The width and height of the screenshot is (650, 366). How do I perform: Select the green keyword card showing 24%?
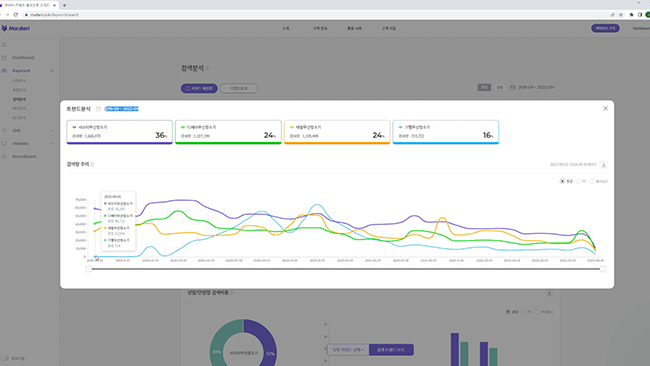tap(228, 132)
